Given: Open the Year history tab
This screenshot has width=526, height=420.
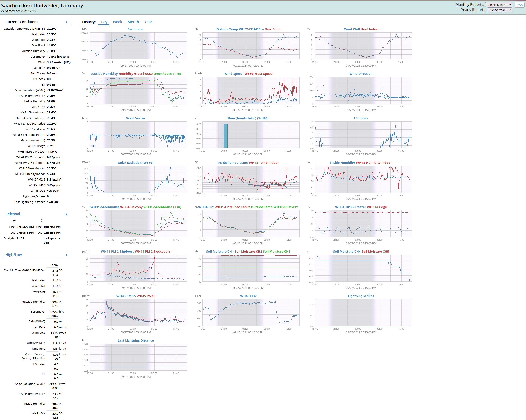Looking at the screenshot, I should (148, 22).
